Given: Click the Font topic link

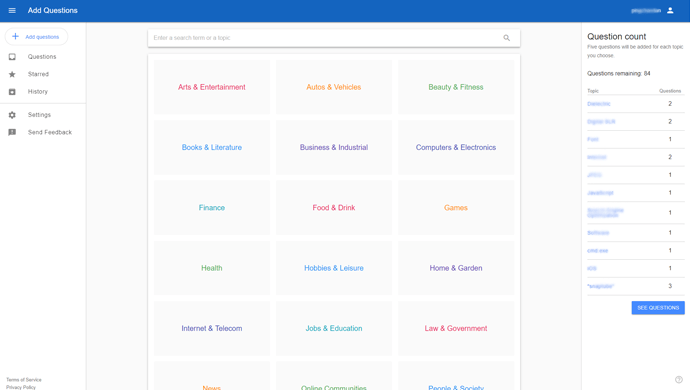Looking at the screenshot, I should 593,140.
